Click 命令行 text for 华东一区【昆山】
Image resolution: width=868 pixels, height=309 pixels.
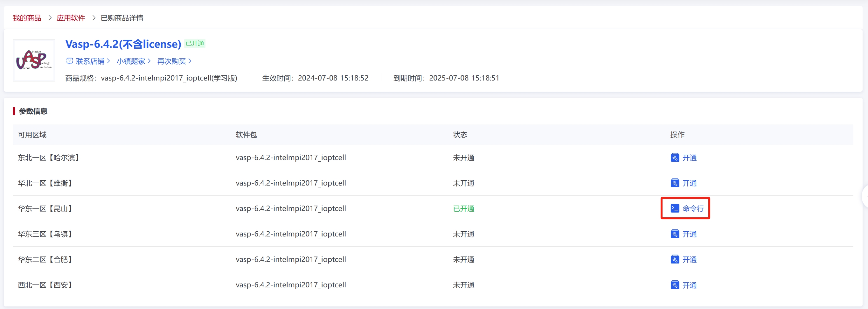point(693,208)
